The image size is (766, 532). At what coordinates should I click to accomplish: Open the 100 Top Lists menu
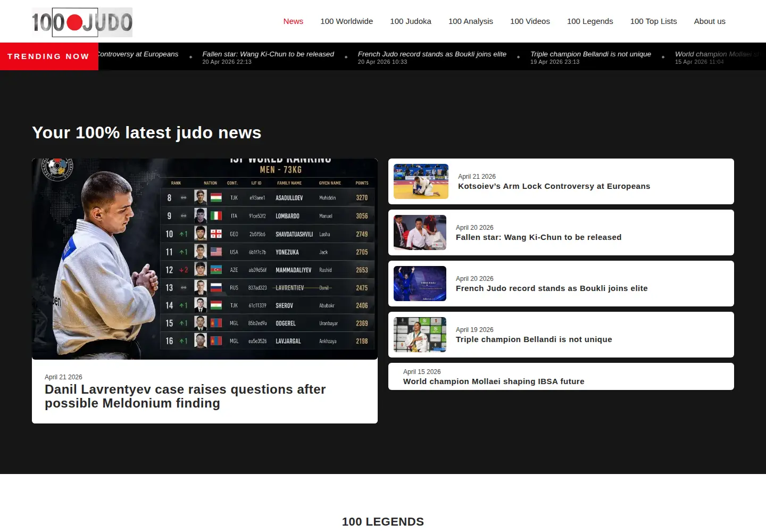click(653, 21)
